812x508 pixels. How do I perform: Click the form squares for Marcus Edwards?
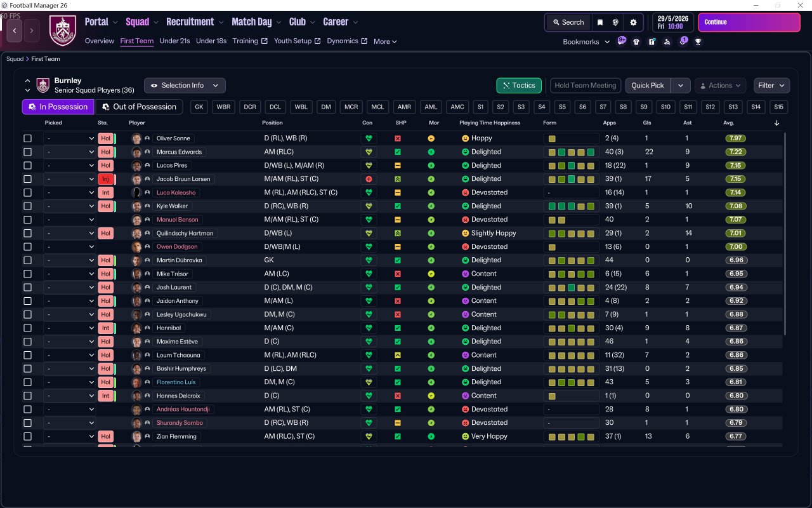point(571,152)
